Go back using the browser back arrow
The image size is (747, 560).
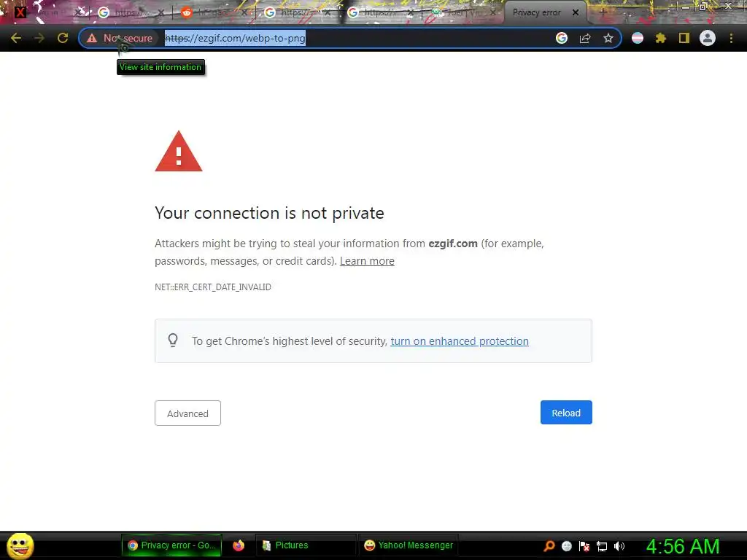16,38
